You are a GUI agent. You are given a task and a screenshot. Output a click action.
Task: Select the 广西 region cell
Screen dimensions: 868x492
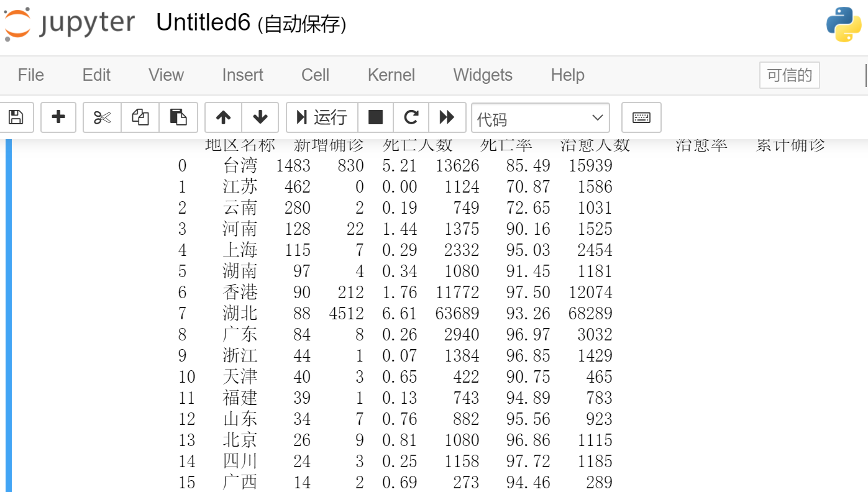240,482
